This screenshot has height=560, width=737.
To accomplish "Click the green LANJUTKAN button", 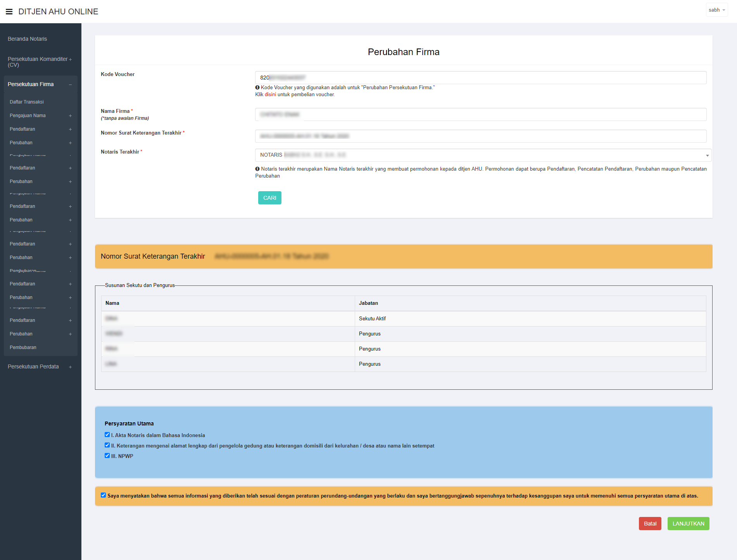I will pos(688,524).
